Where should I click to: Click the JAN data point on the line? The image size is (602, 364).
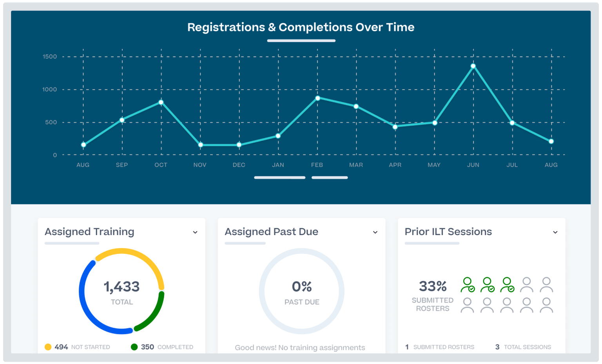pos(278,136)
